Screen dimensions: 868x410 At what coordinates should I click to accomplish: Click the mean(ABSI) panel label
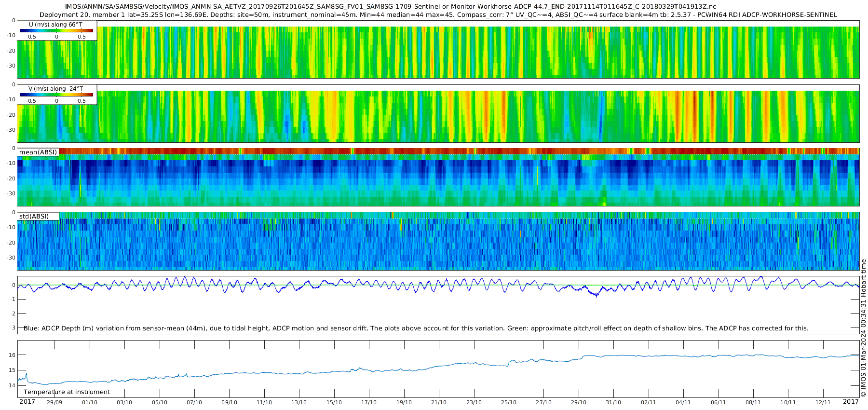coord(38,152)
